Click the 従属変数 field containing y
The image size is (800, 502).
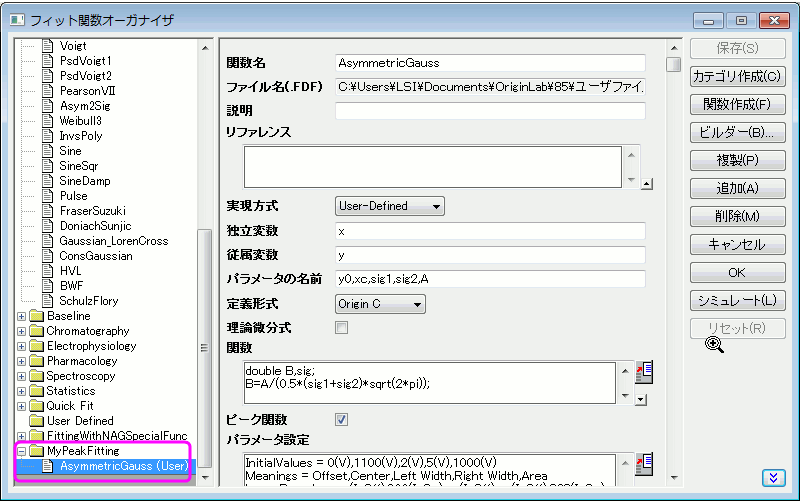click(490, 255)
